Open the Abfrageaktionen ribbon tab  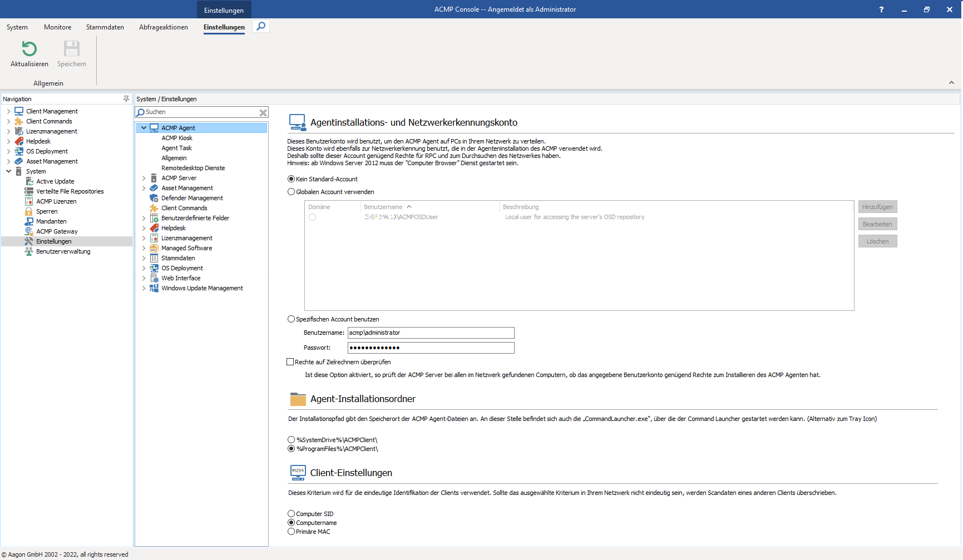(x=164, y=27)
